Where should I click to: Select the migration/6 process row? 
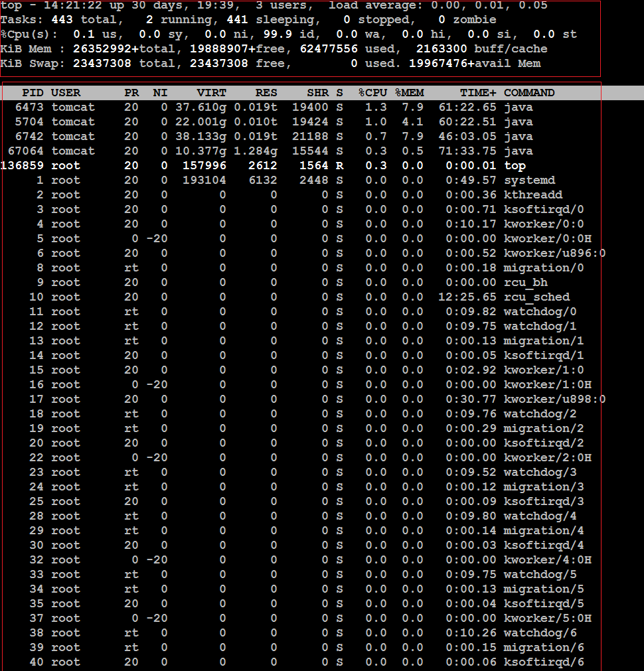coord(266,647)
